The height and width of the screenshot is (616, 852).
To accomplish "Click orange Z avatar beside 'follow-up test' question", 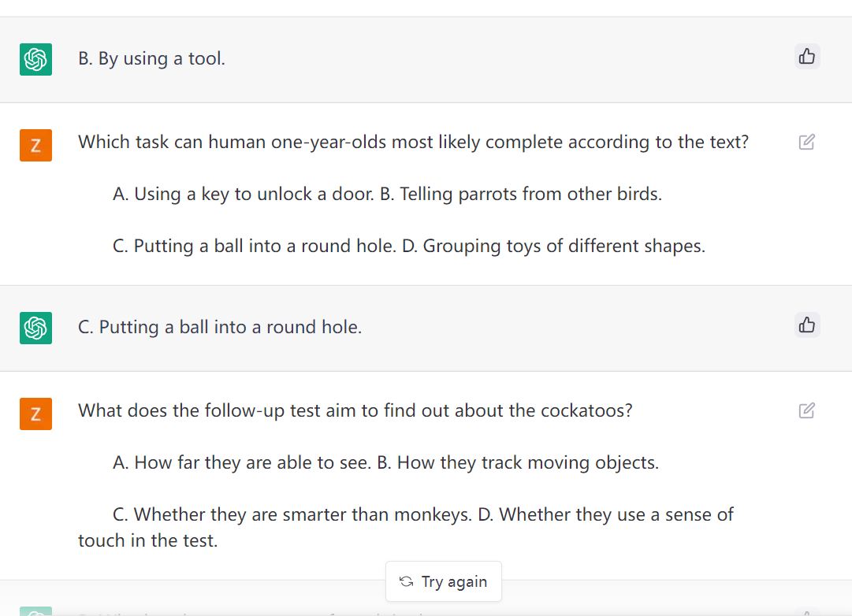I will tap(35, 414).
